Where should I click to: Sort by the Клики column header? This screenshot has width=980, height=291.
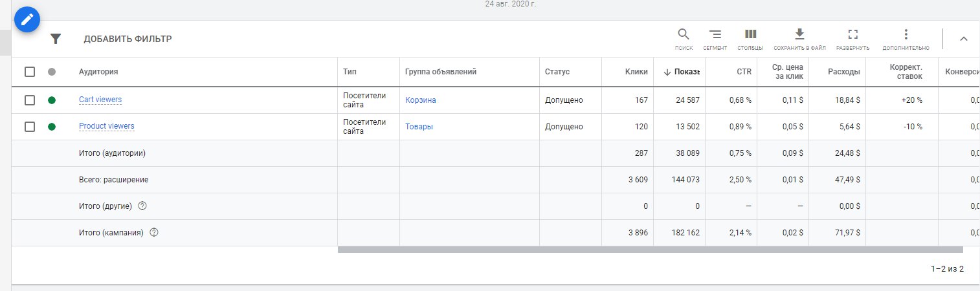[637, 72]
